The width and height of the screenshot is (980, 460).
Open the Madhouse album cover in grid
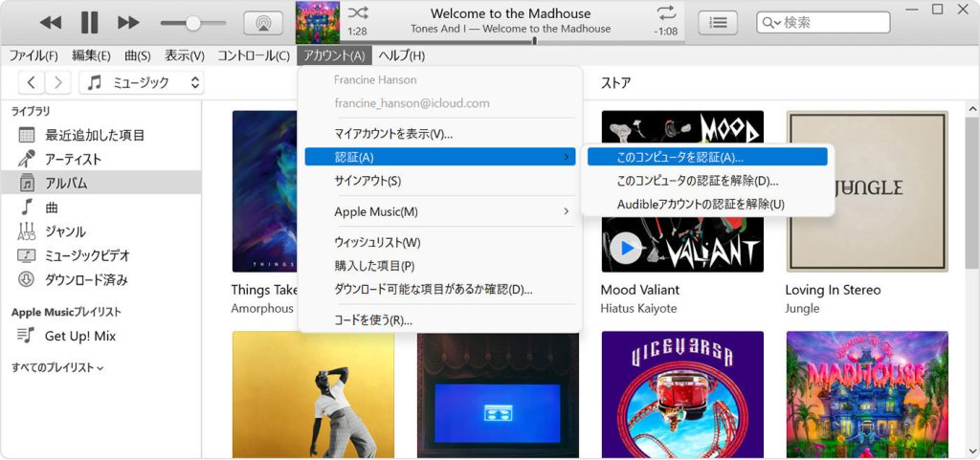867,394
